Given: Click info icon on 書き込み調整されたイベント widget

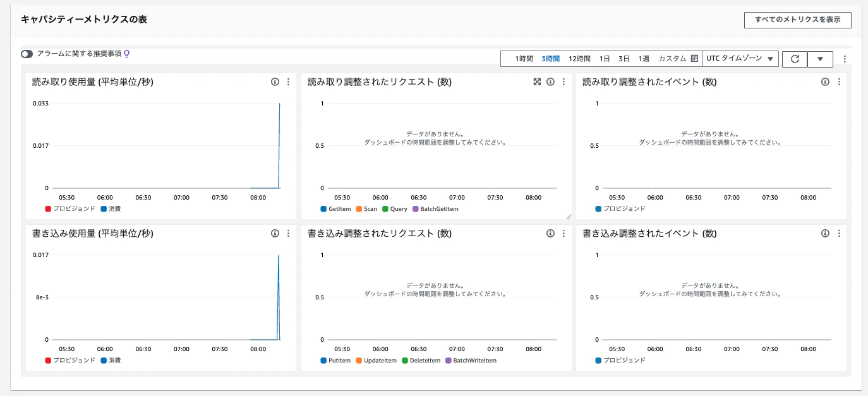Looking at the screenshot, I should click(825, 233).
